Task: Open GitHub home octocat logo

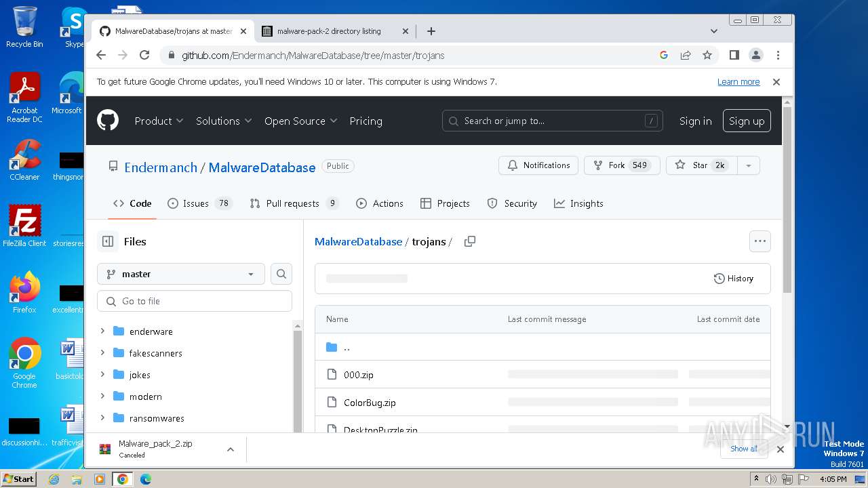Action: [108, 121]
